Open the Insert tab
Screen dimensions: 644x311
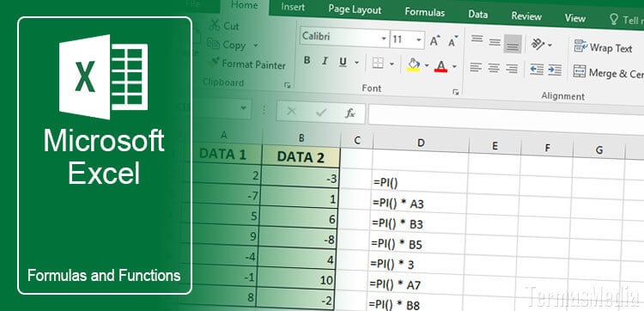tap(293, 7)
